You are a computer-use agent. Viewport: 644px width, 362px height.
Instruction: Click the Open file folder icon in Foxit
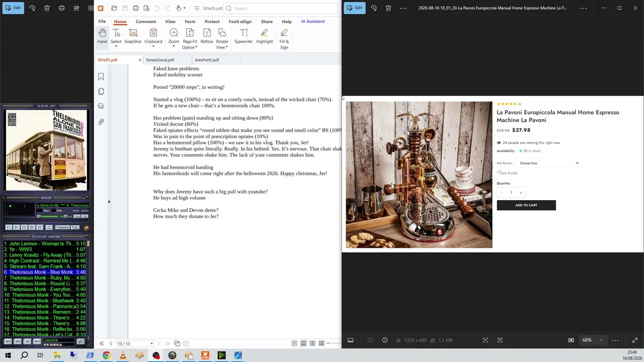pyautogui.click(x=114, y=9)
